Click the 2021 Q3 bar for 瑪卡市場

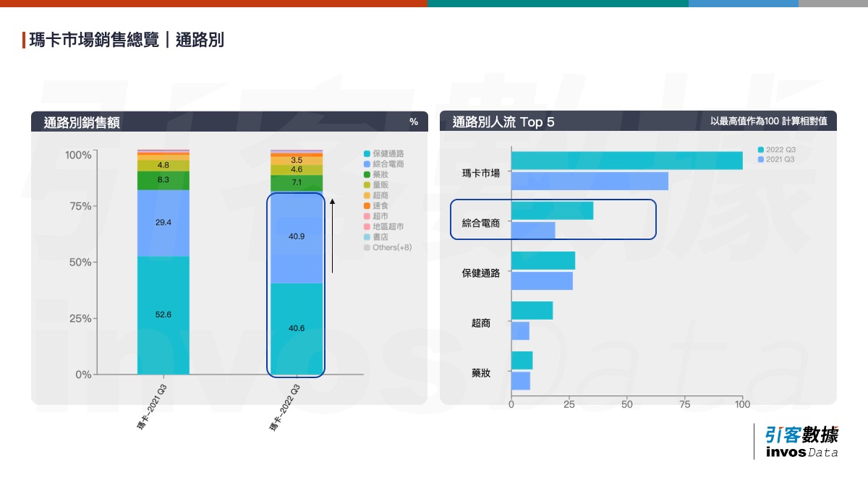pos(590,181)
